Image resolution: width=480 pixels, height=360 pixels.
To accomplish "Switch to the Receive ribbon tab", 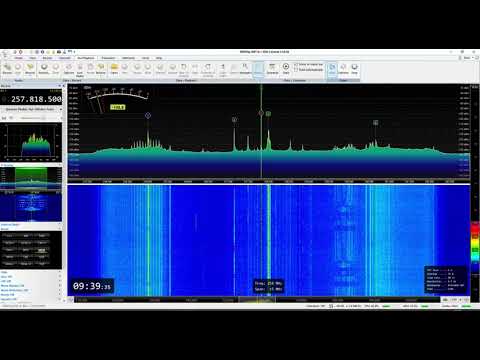I will [x=47, y=58].
